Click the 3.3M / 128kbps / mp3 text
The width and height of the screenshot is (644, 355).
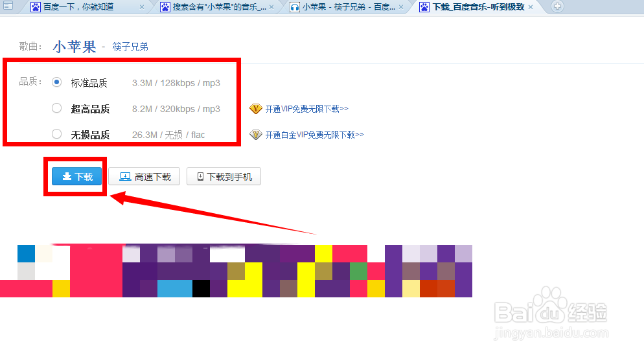click(176, 83)
